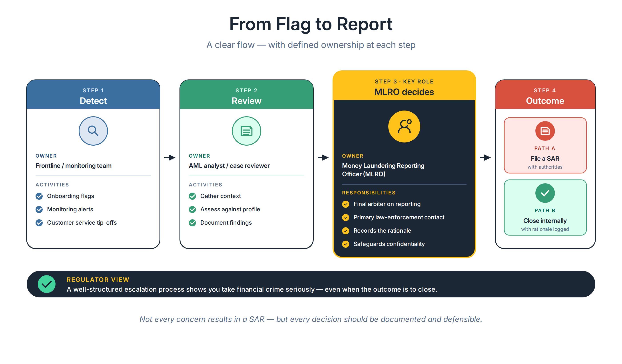The height and width of the screenshot is (364, 622).
Task: Click the green document Review icon
Action: 246,131
